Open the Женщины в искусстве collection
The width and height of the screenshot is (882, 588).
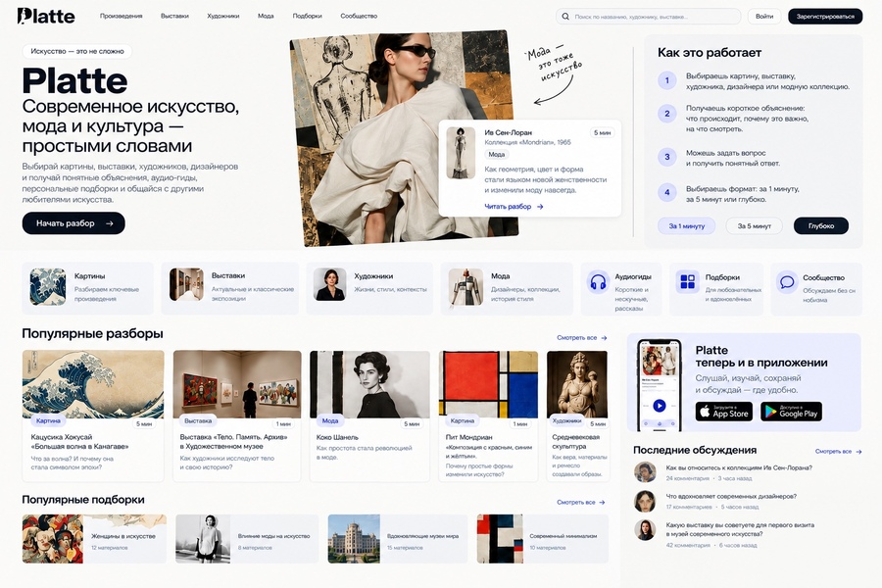point(94,539)
